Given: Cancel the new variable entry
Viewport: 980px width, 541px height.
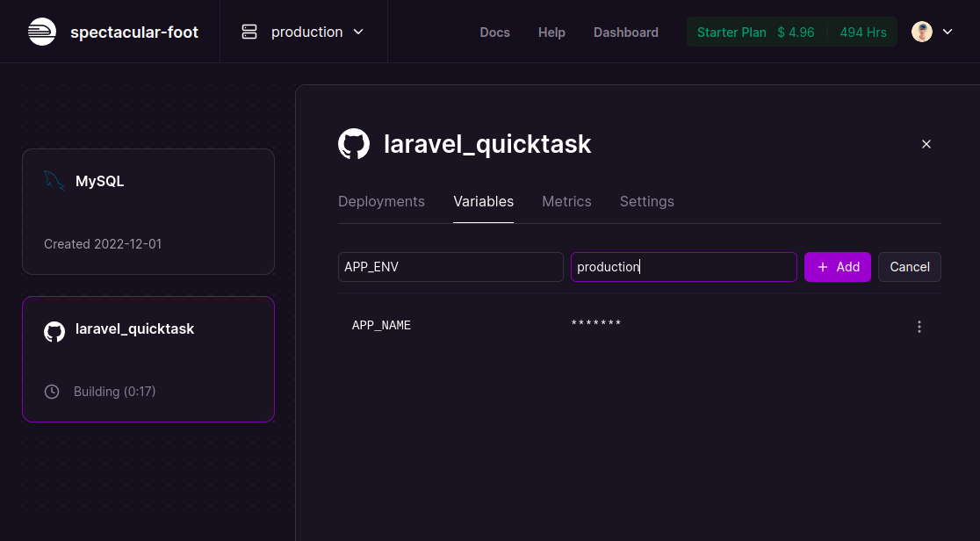Looking at the screenshot, I should tap(909, 266).
